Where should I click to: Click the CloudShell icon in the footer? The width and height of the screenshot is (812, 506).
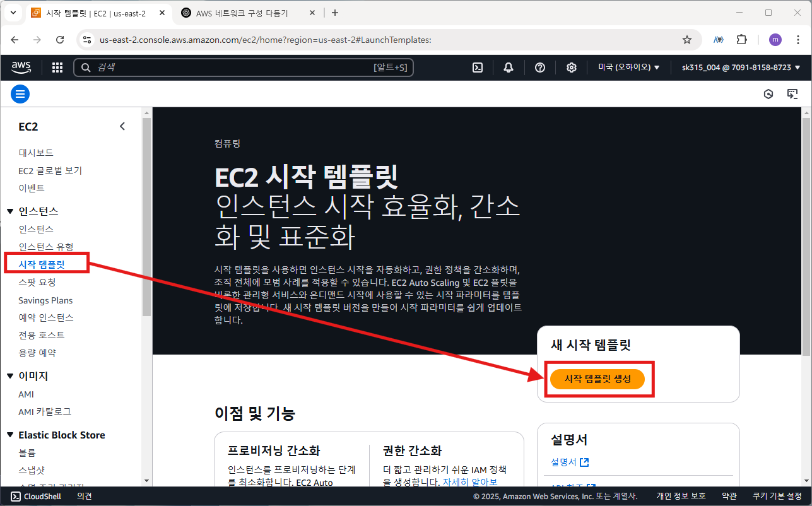pos(16,497)
